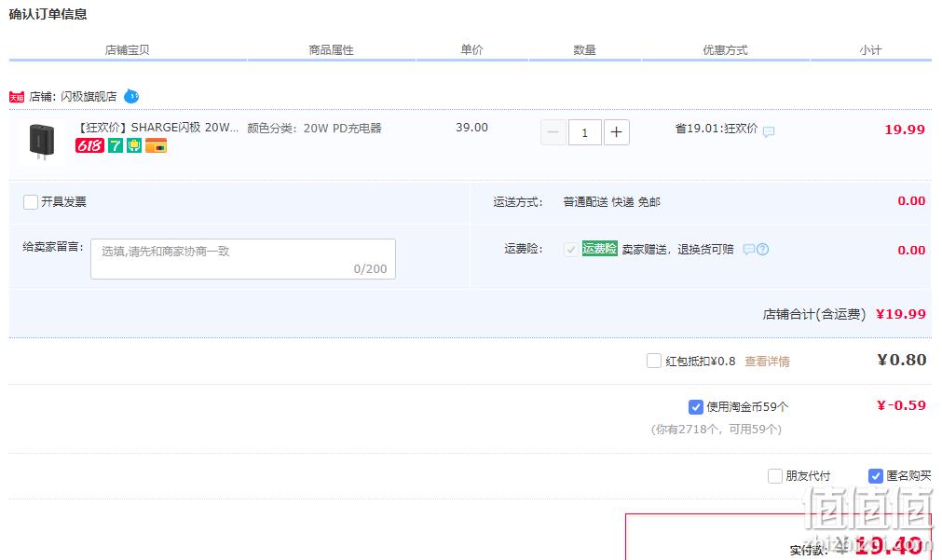
Task: Open Wangwang chat with the store
Action: (131, 96)
